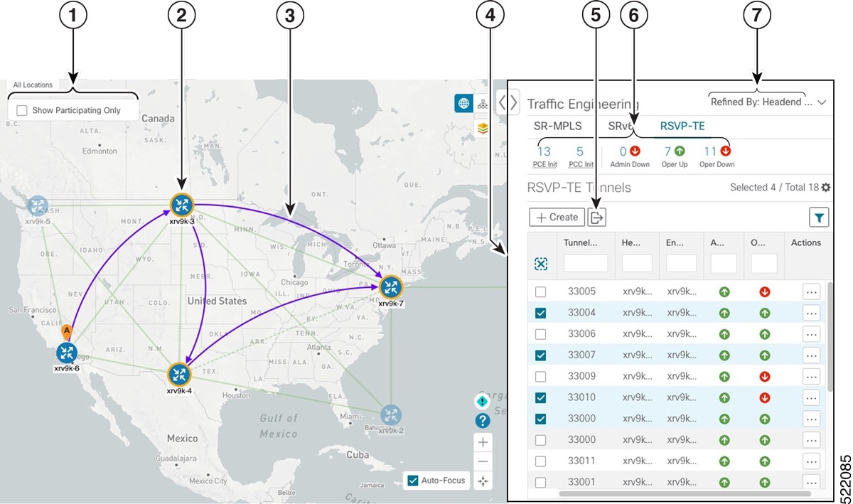Click the help question mark icon

click(483, 420)
